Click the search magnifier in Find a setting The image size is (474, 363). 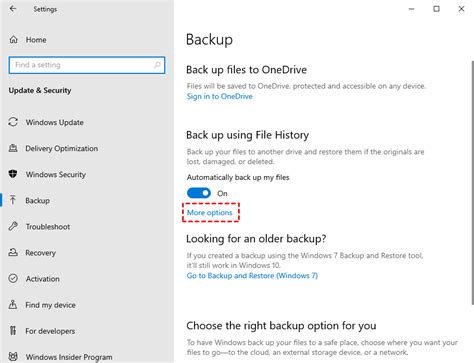tap(157, 65)
